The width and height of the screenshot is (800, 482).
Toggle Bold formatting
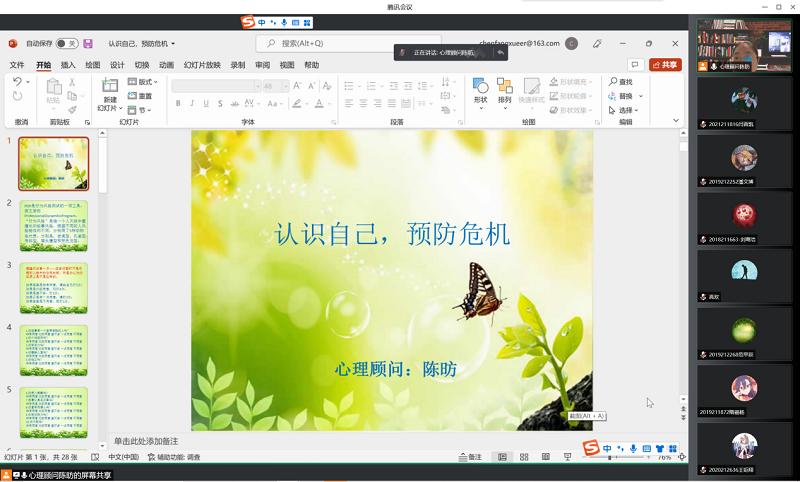tap(178, 104)
